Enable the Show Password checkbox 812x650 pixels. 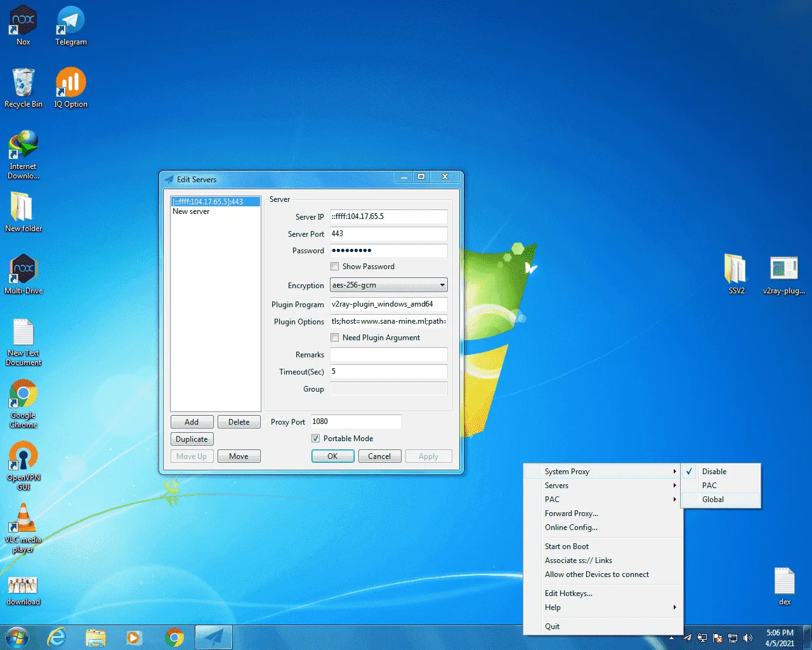click(334, 267)
